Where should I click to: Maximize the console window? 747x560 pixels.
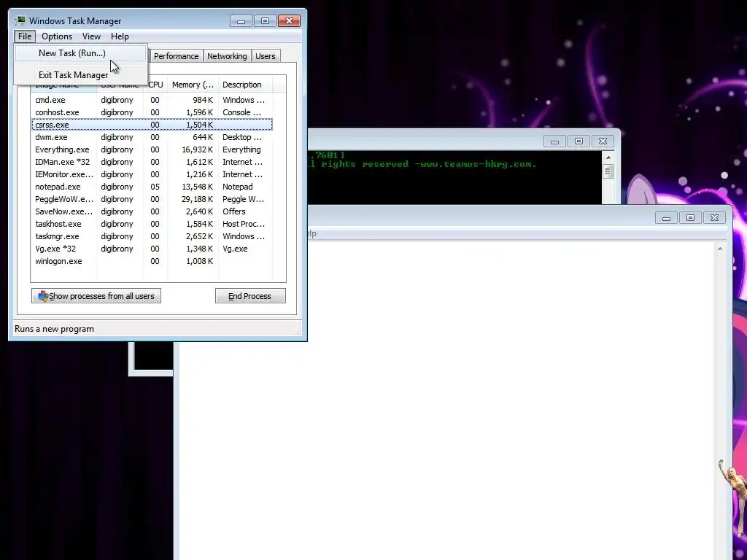pyautogui.click(x=578, y=141)
